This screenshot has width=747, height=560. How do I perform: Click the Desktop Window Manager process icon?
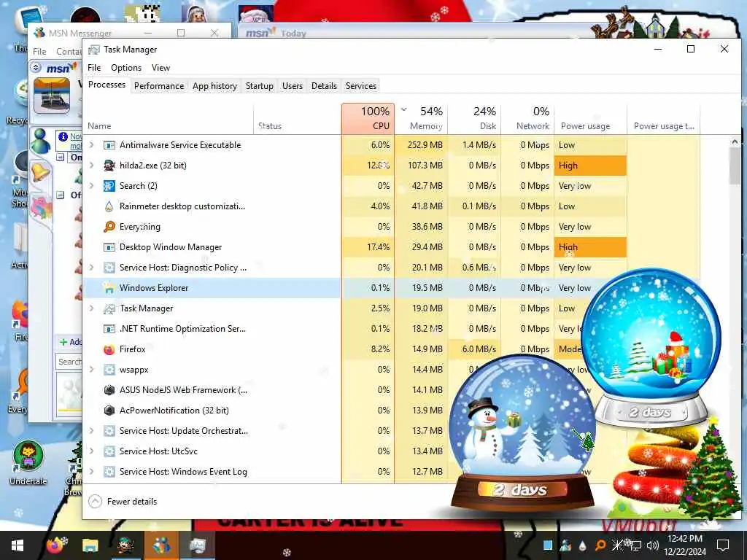coord(109,247)
